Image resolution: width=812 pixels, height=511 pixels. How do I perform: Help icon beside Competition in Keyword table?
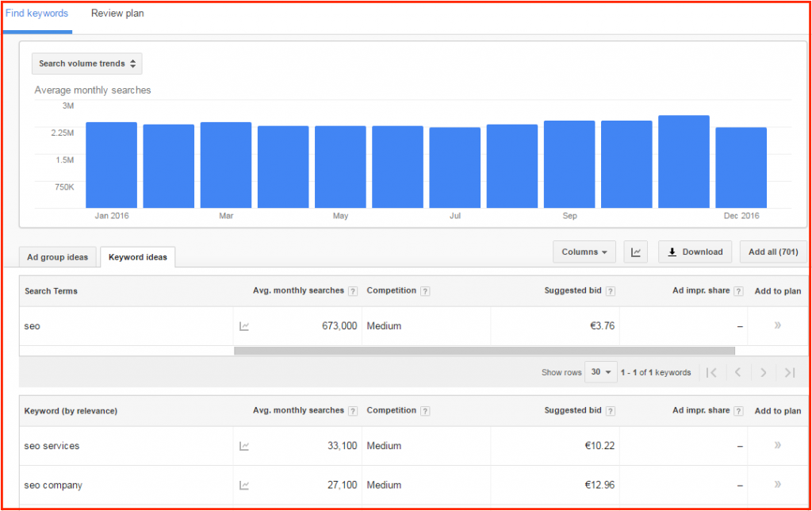[x=425, y=411]
